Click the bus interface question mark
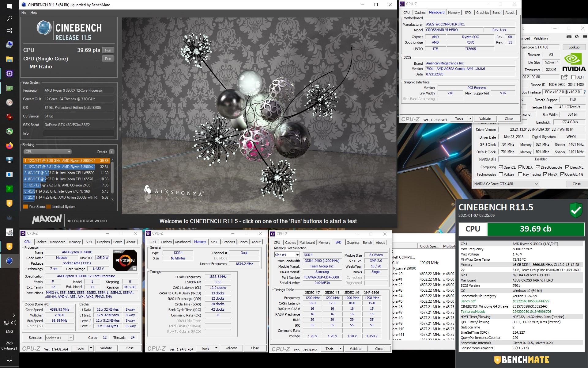Screen dimensions: 588x368 585,92
